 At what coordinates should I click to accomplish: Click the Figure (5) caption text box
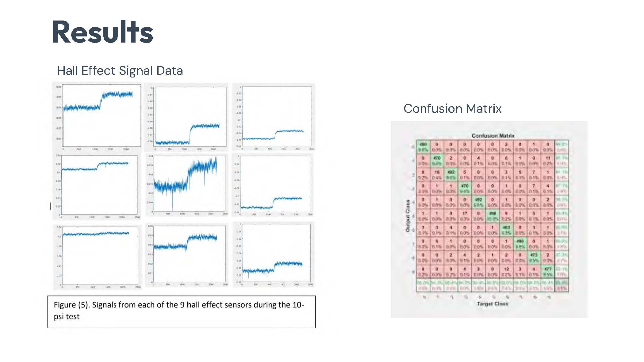click(x=182, y=312)
